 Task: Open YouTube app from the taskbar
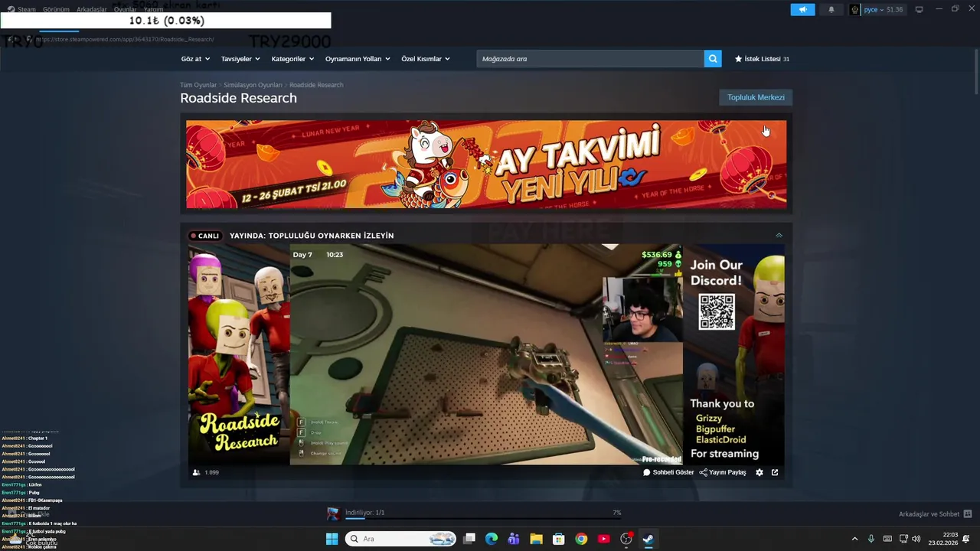(x=603, y=539)
